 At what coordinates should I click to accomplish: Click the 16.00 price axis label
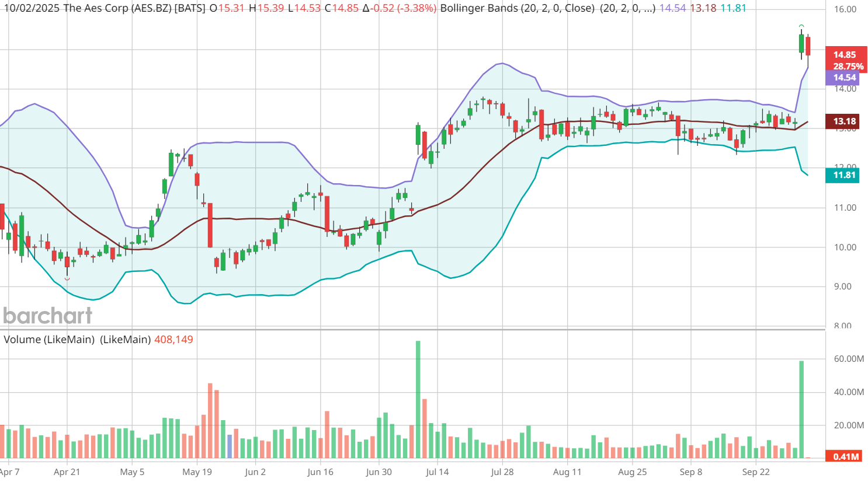[845, 9]
